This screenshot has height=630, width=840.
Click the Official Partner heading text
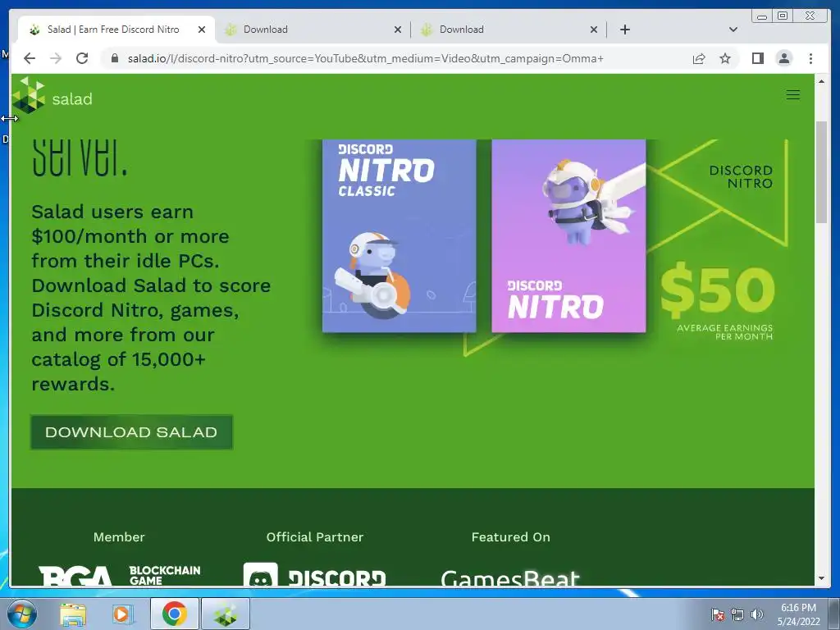[315, 536]
